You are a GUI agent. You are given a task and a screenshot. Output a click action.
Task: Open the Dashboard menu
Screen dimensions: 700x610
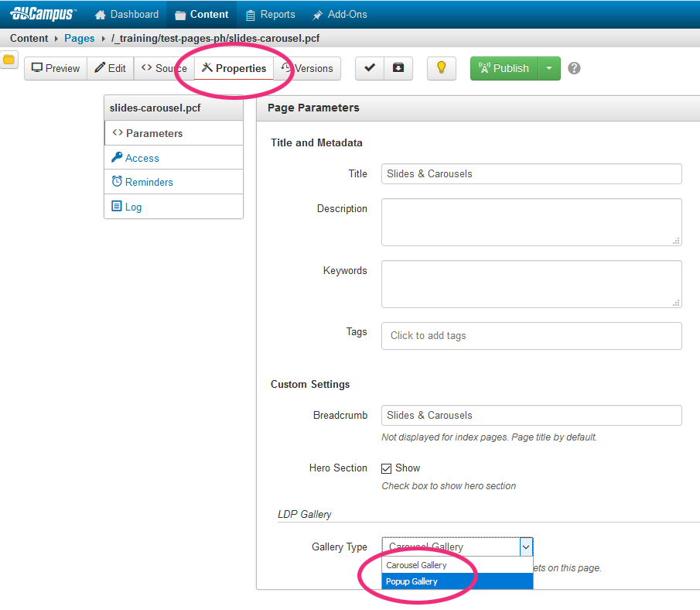pos(127,14)
